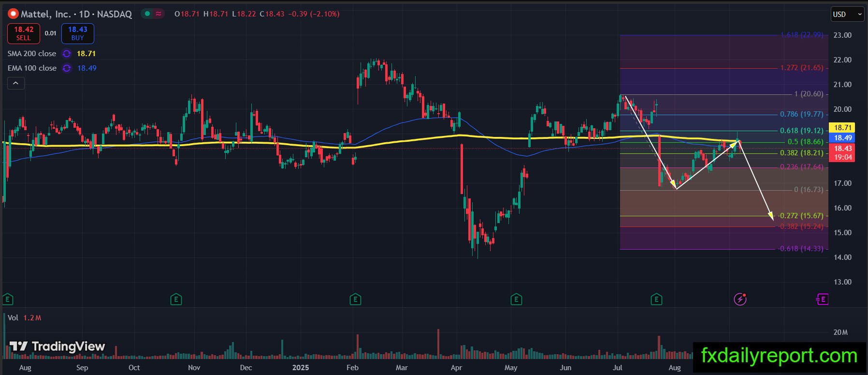Click the magenta upcoming earnings icon
The width and height of the screenshot is (868, 375).
[x=822, y=300]
